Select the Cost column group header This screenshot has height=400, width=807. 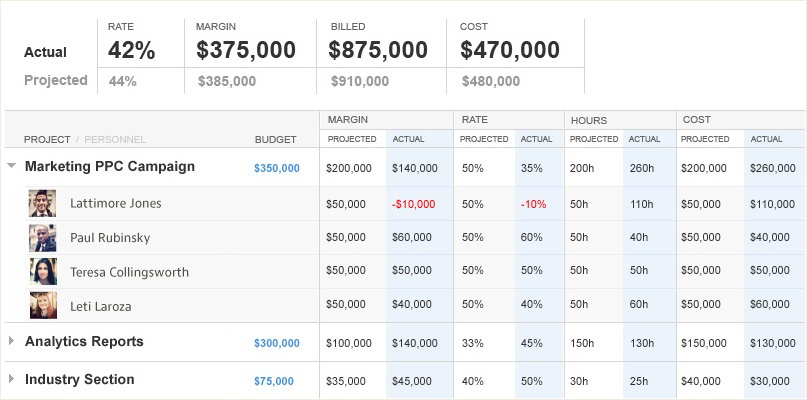(697, 120)
